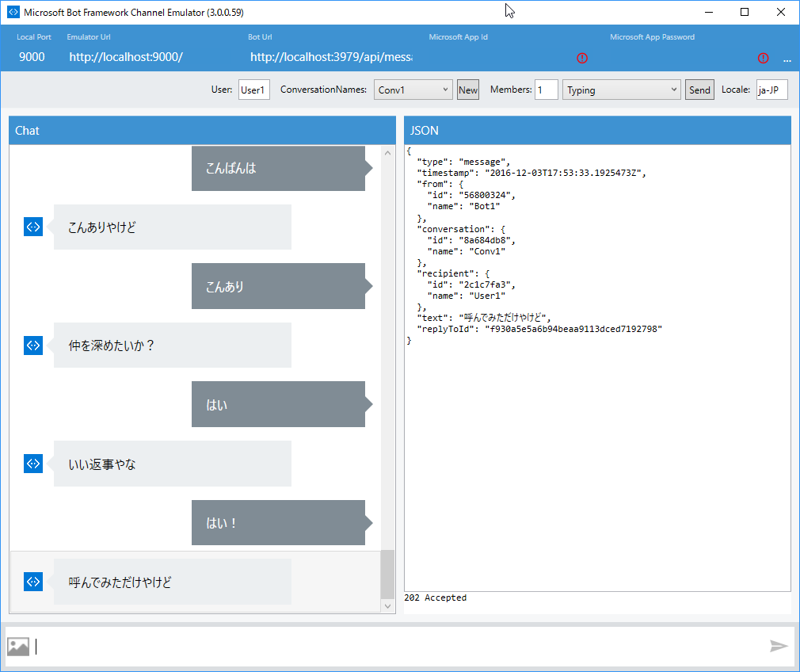The width and height of the screenshot is (800, 672).
Task: Click the Bot Url field showing localhost:3979
Action: coord(332,56)
